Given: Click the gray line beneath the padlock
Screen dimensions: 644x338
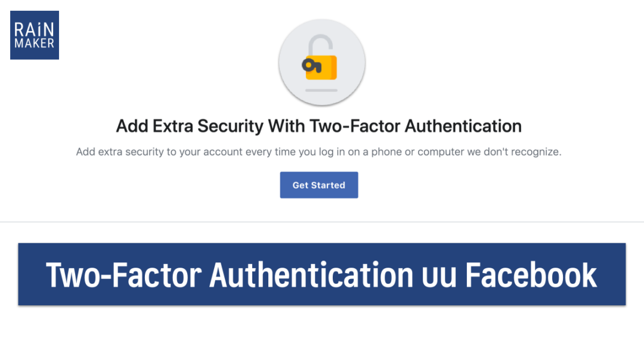Looking at the screenshot, I should [321, 91].
